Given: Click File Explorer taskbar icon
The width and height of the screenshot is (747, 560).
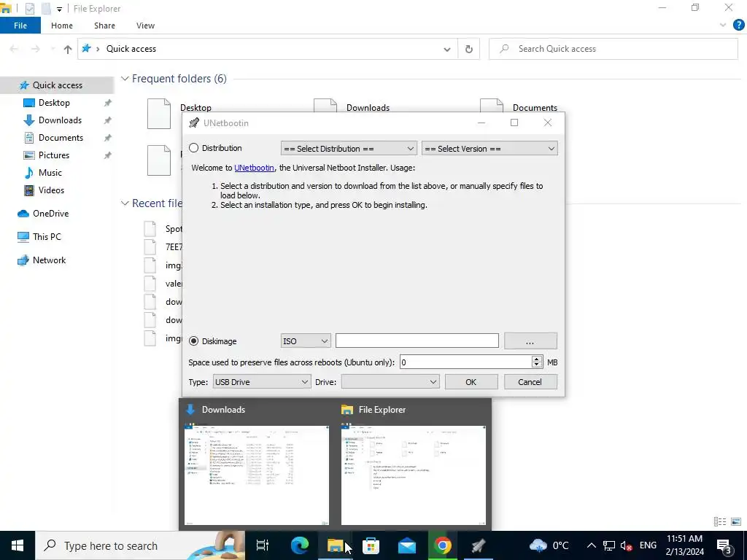Looking at the screenshot, I should click(336, 545).
